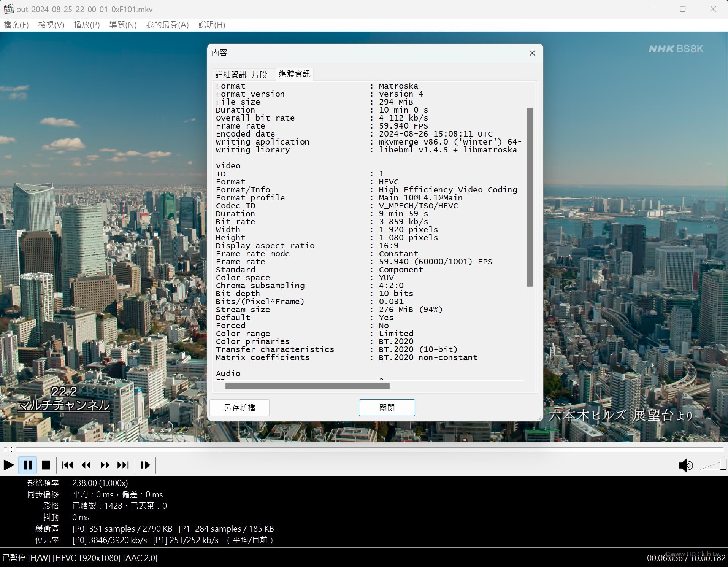Pause playback with the pause icon

point(28,465)
